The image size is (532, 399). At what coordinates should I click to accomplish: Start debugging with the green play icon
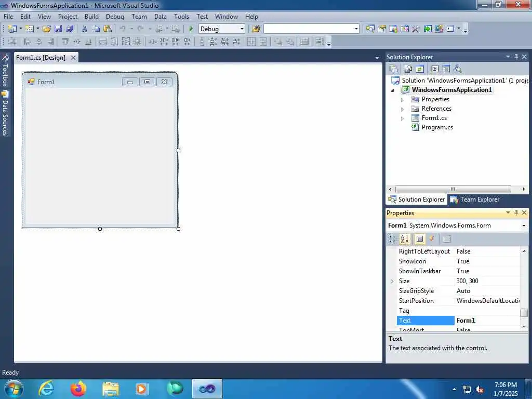(191, 29)
